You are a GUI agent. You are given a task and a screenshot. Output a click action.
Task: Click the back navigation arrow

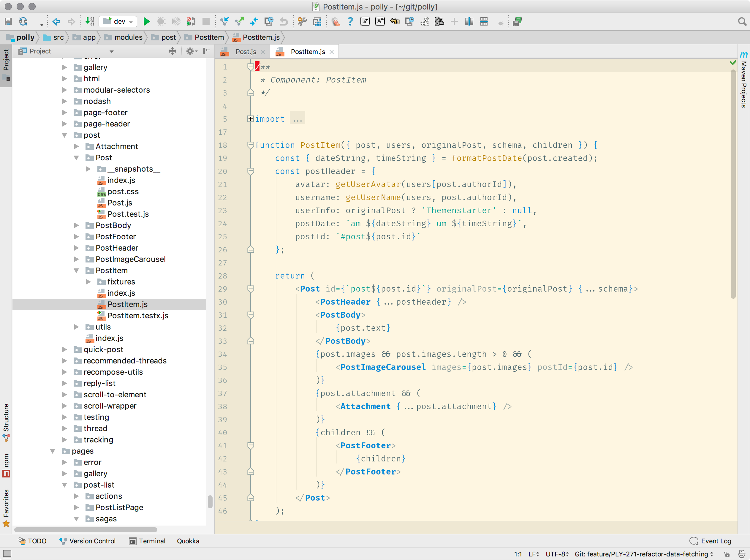coord(56,22)
